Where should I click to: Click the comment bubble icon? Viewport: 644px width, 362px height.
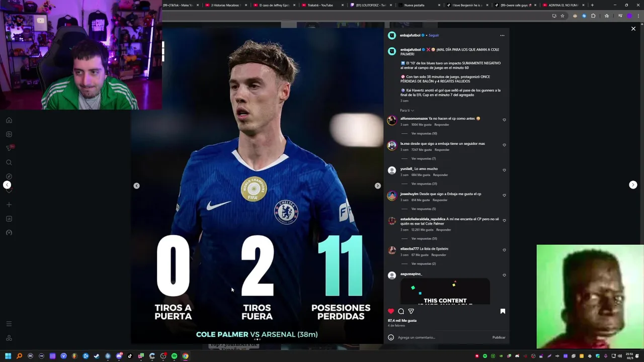click(x=401, y=311)
